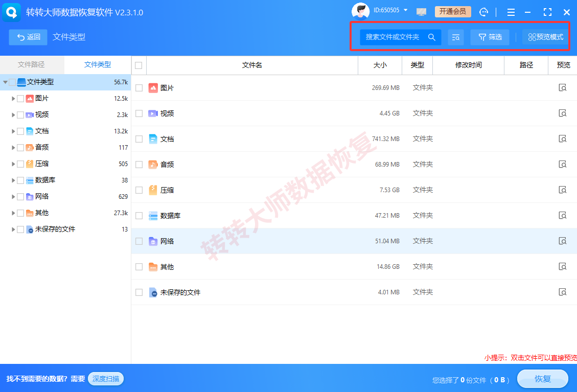This screenshot has width=577, height=392.
Task: Click the preview icon in 网络 row
Action: tap(562, 241)
